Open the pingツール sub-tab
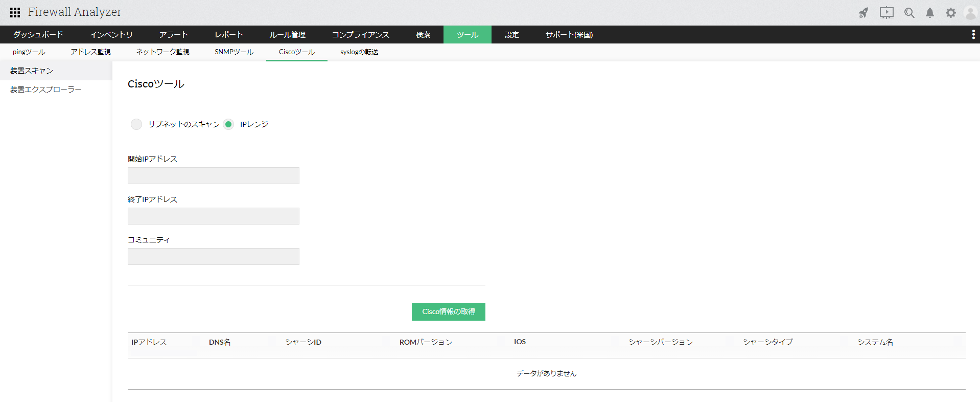Screen dimensions: 980x402 tap(29, 52)
